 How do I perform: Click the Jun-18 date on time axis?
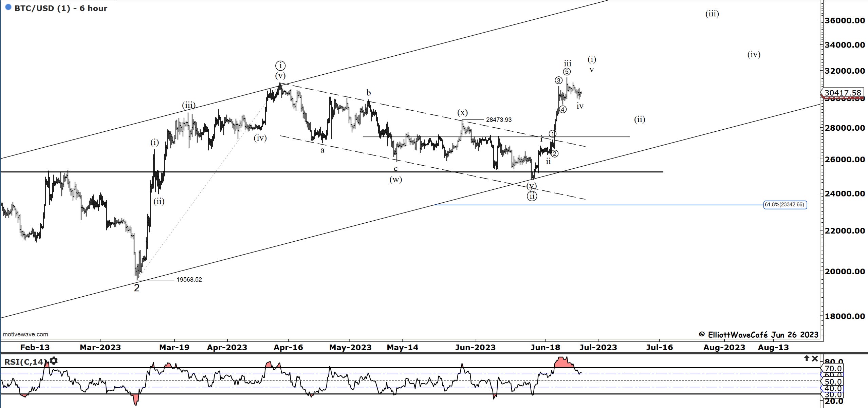[x=545, y=348]
